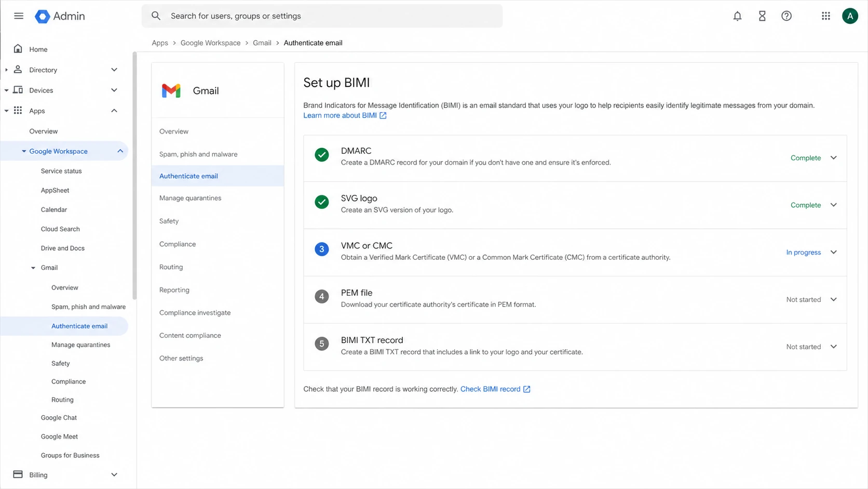This screenshot has height=489, width=868.
Task: Open Service status in sidebar
Action: (61, 171)
